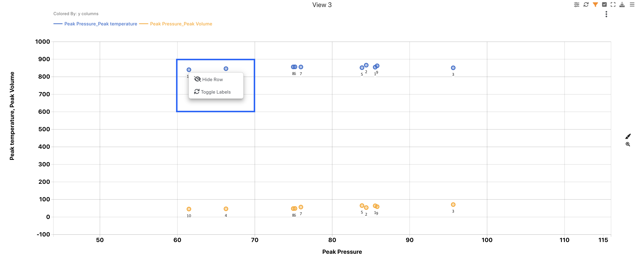Open the vertical three-dot options menu
This screenshot has height=278, width=644.
606,14
